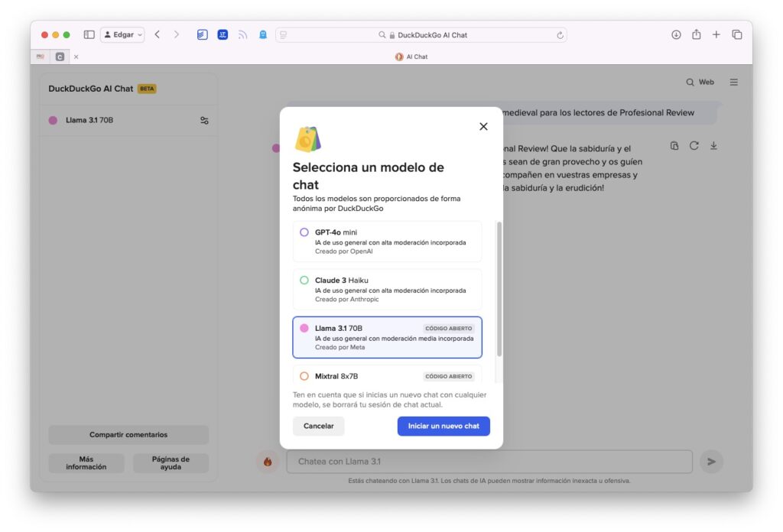Download the chat with the download icon
This screenshot has width=783, height=532.
point(713,146)
